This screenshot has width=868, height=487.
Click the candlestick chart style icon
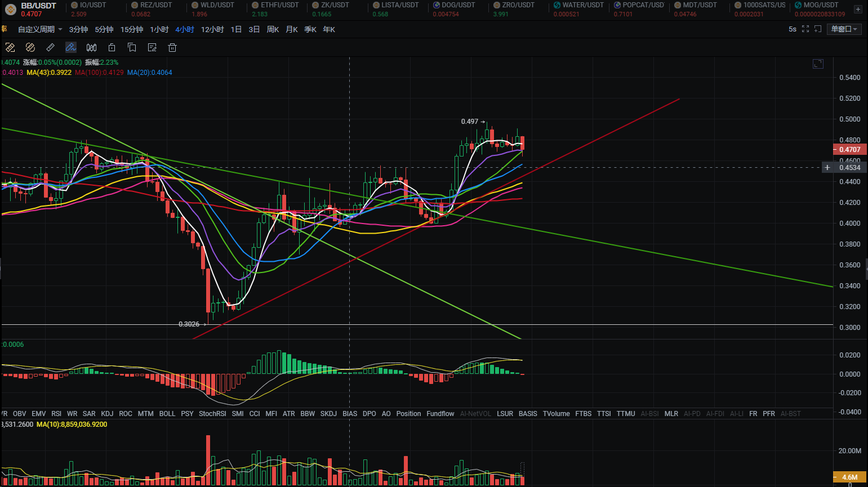(x=91, y=48)
